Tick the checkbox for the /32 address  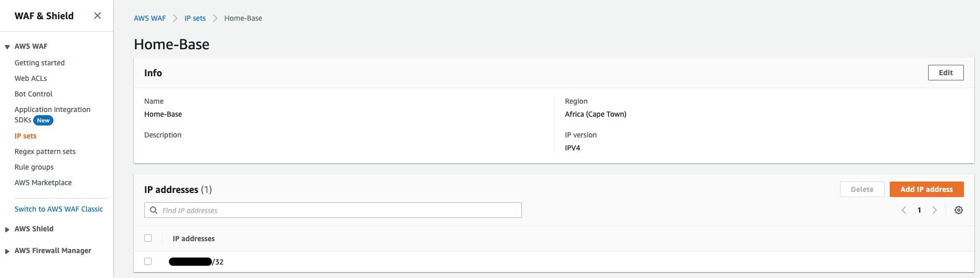tap(148, 261)
